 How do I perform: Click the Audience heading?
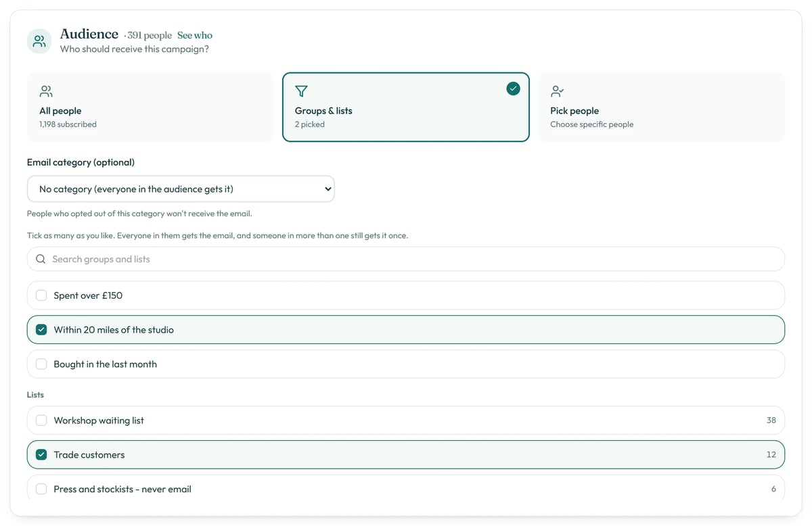click(89, 34)
